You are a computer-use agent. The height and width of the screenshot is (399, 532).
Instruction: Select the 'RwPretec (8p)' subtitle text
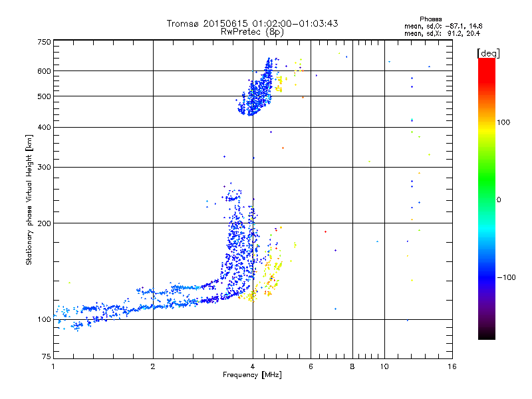click(252, 32)
